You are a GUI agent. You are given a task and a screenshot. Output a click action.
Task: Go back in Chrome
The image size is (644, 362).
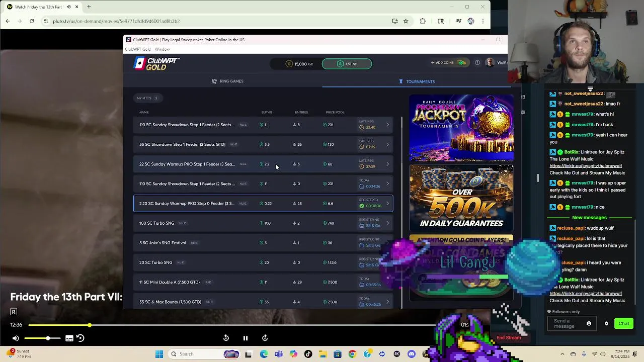(8, 21)
